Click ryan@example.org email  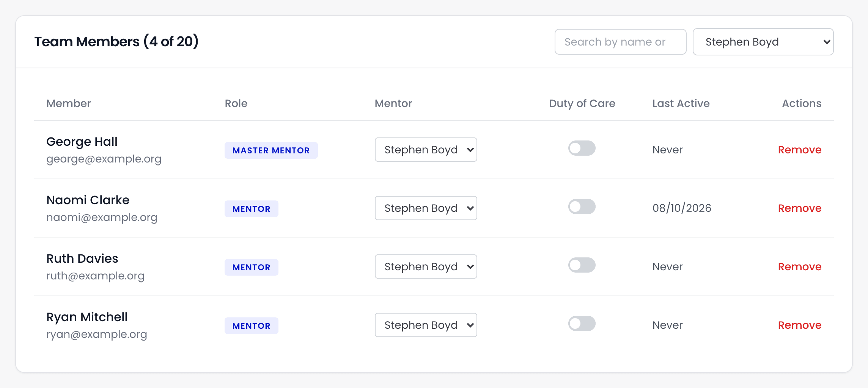pos(96,334)
